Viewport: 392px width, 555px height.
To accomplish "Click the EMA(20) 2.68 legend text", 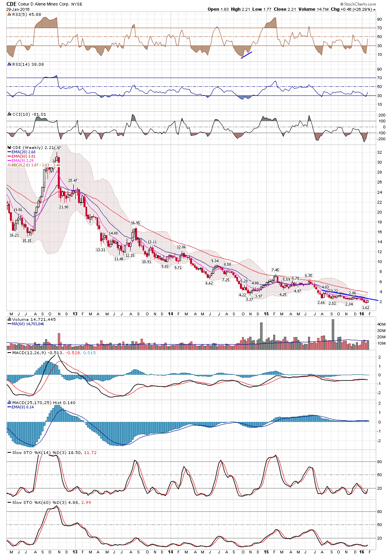I will (24, 152).
